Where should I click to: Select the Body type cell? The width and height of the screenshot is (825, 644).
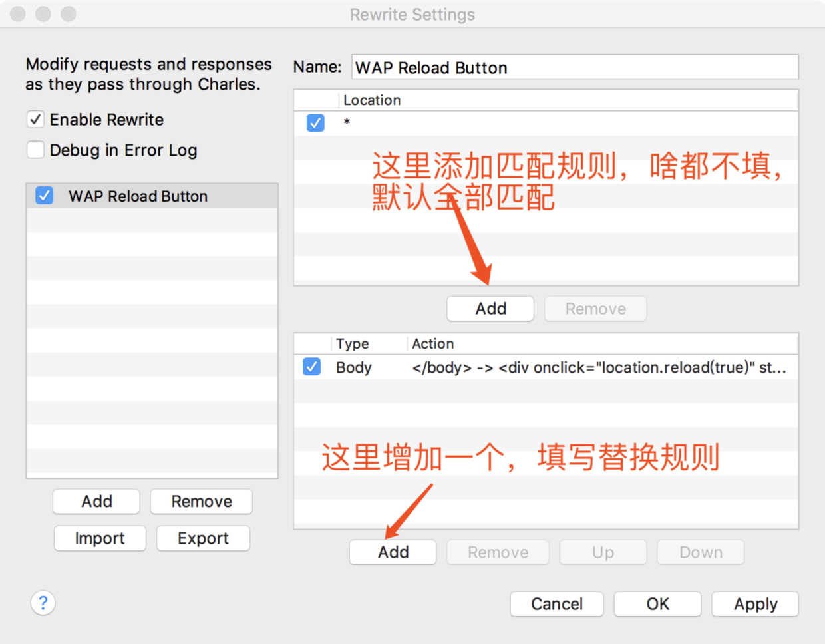click(x=353, y=367)
